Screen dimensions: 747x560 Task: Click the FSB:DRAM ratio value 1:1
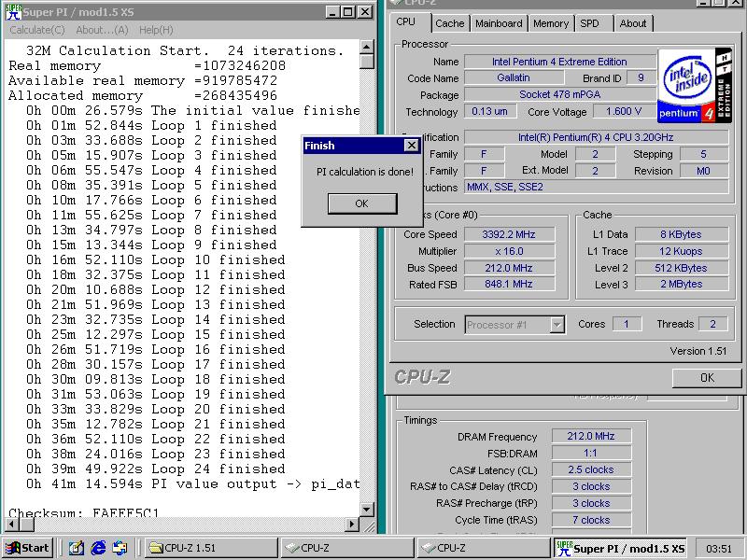coord(591,453)
